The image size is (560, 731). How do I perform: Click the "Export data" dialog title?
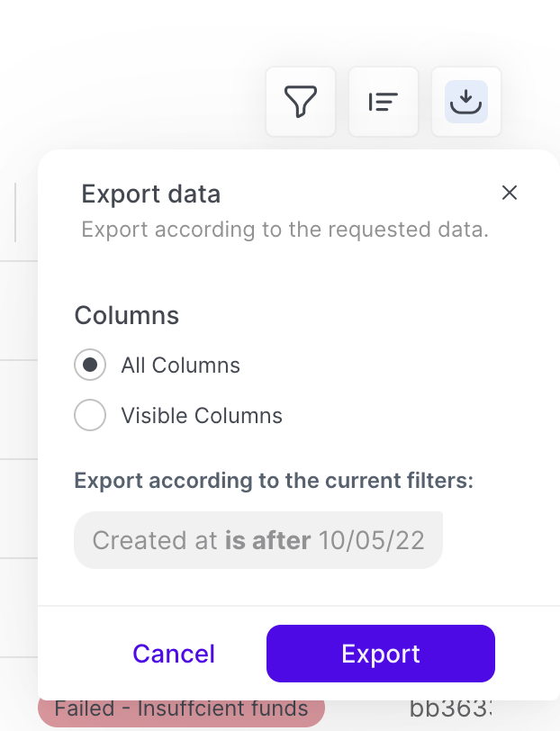click(150, 194)
